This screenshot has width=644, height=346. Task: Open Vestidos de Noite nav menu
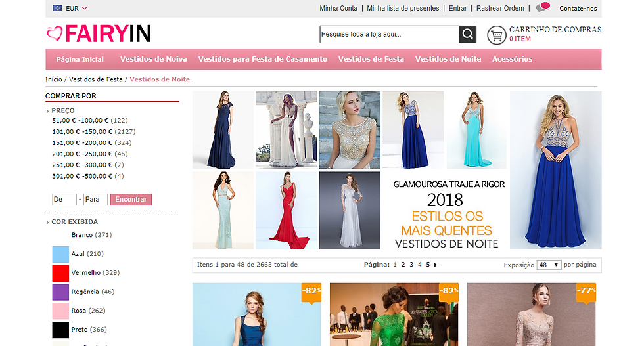click(x=448, y=59)
